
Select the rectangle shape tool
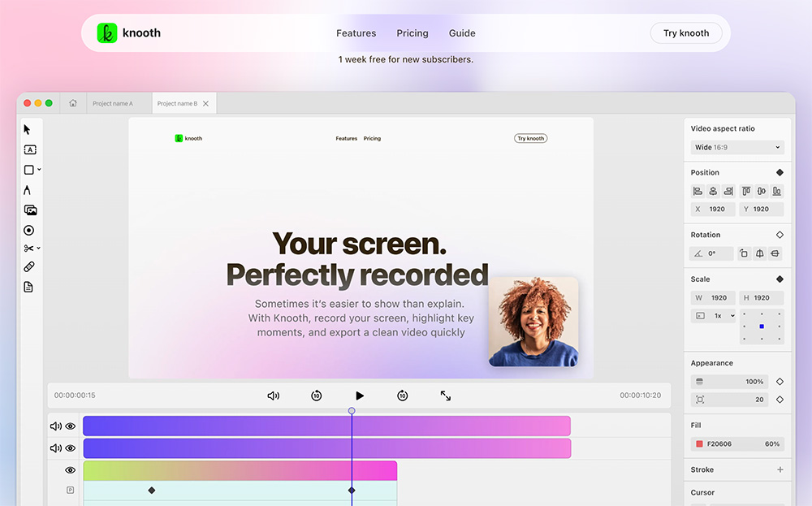click(29, 170)
